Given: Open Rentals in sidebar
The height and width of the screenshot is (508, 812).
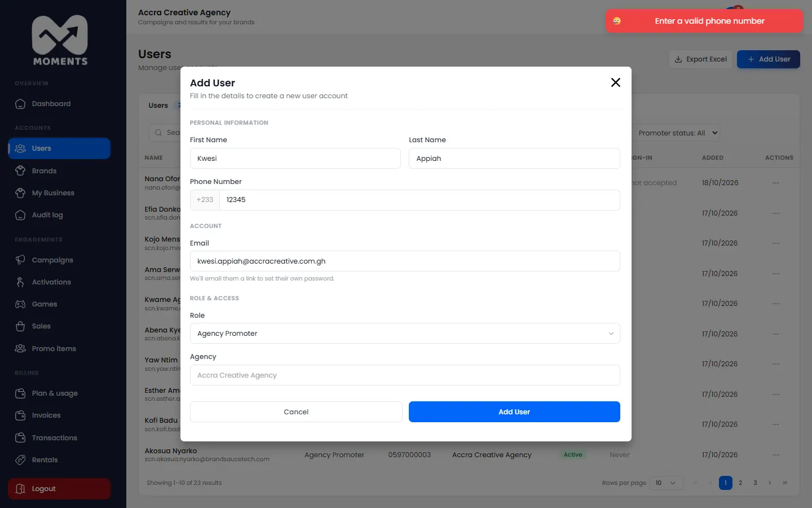Looking at the screenshot, I should (x=59, y=460).
